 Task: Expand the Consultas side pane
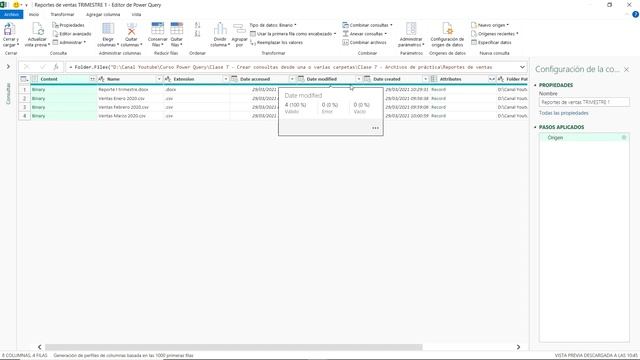(8, 67)
